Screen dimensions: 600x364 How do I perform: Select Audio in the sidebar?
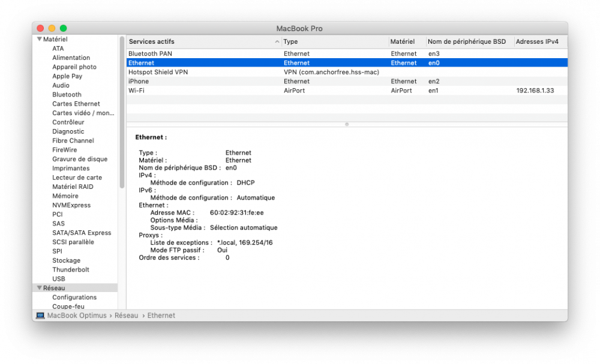tap(61, 85)
